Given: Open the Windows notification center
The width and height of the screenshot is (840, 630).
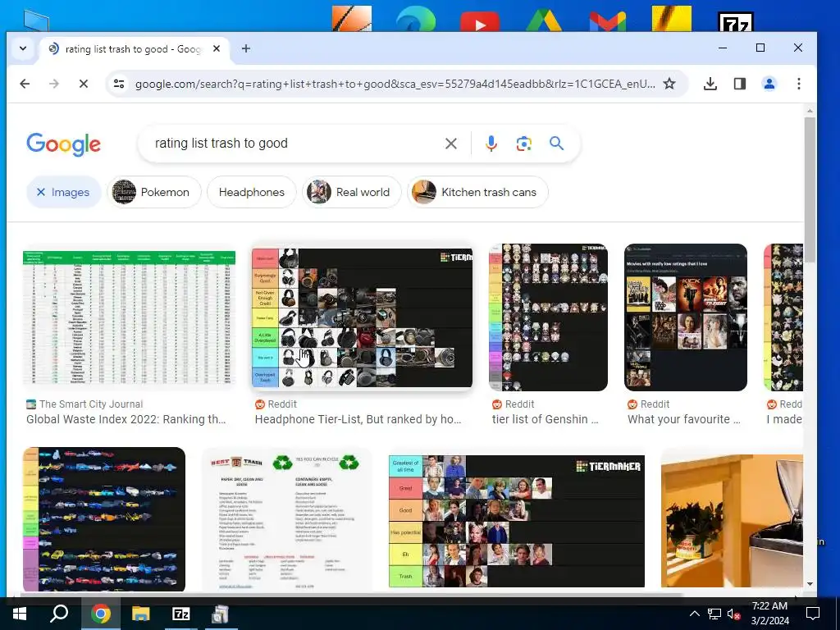Looking at the screenshot, I should [x=813, y=614].
